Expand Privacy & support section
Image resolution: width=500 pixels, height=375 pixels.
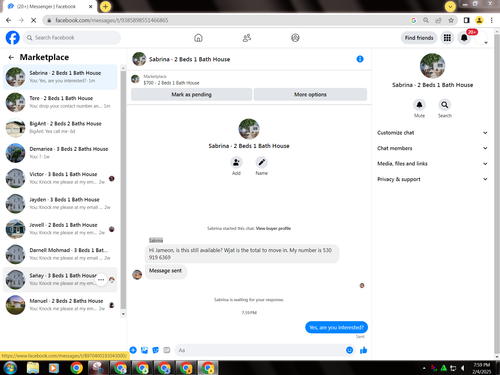point(432,179)
